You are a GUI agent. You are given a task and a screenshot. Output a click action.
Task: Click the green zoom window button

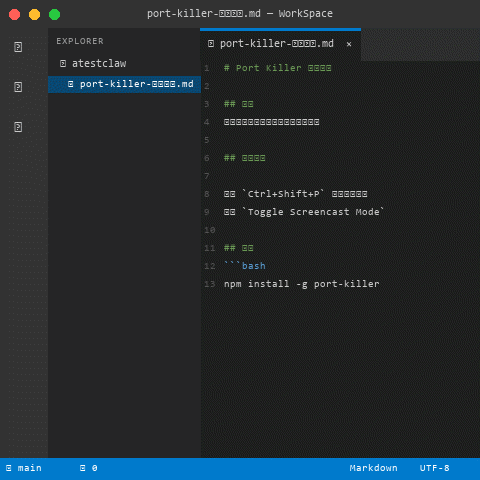(x=55, y=15)
